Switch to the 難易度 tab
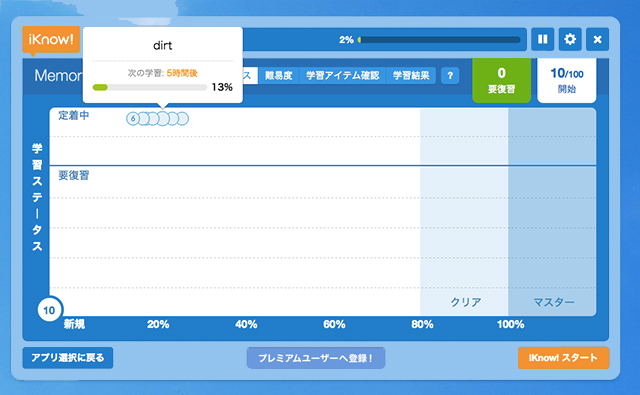640x395 pixels. click(x=279, y=75)
